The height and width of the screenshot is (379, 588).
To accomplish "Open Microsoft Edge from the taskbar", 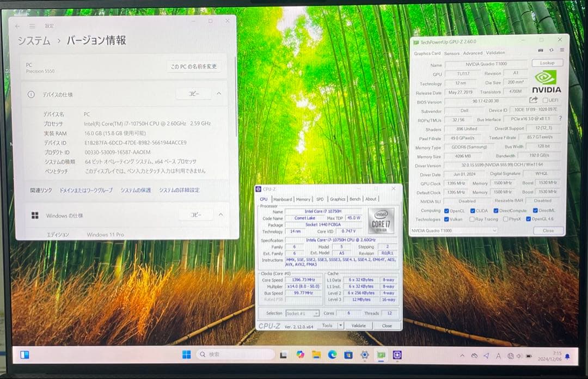I will (x=332, y=354).
